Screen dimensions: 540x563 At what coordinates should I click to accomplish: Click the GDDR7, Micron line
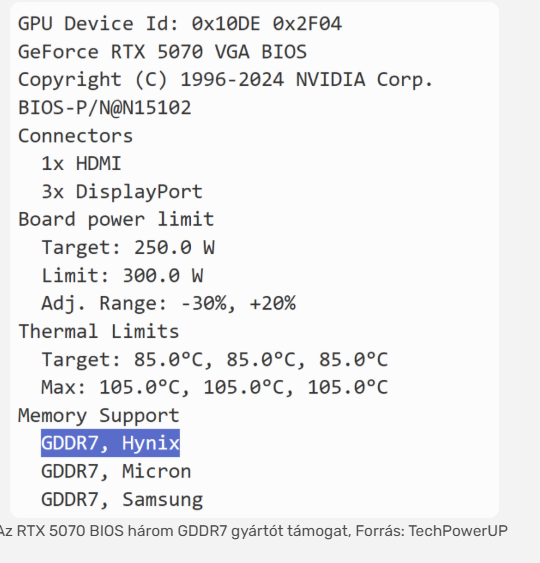(116, 471)
